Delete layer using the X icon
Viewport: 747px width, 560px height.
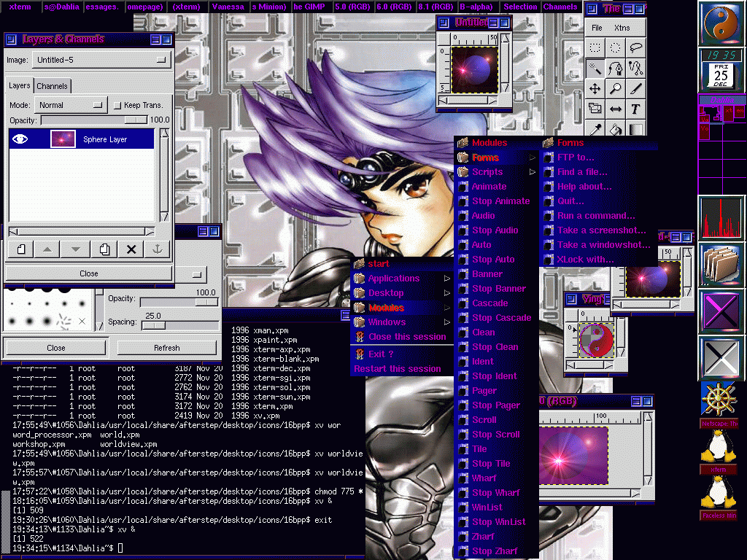tap(131, 249)
